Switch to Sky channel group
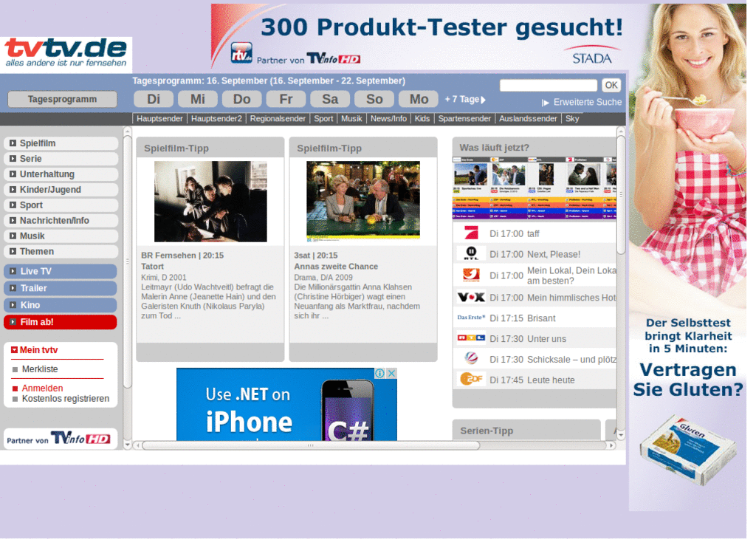The width and height of the screenshot is (756, 548). [572, 119]
